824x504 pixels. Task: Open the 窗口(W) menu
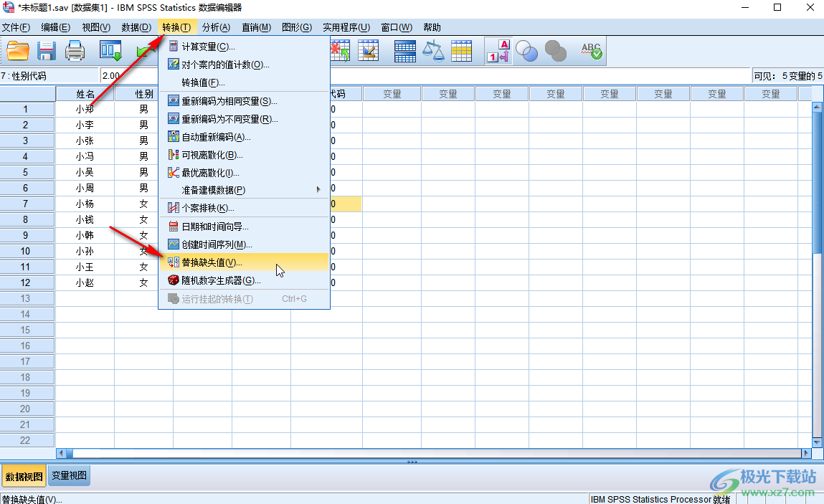click(x=397, y=27)
